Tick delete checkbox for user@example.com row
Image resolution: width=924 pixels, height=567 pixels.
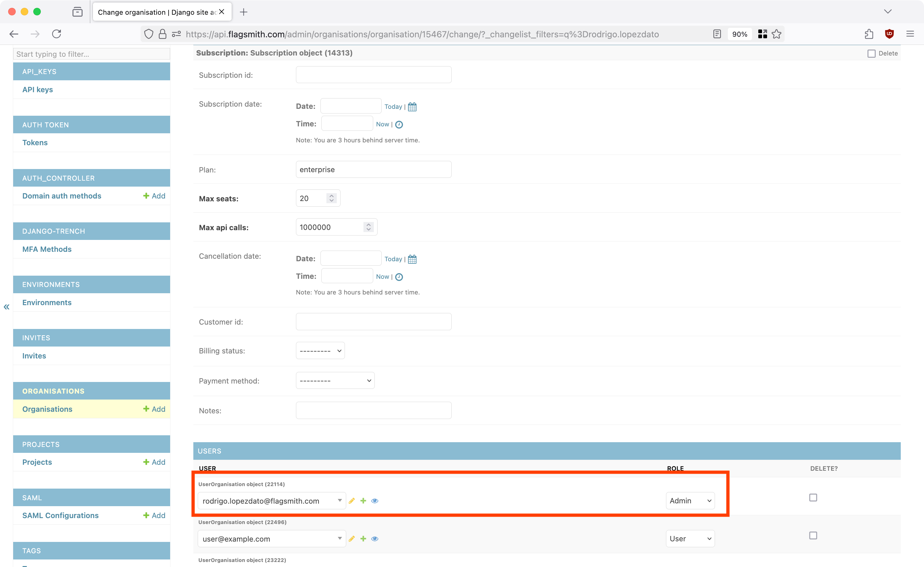point(813,536)
